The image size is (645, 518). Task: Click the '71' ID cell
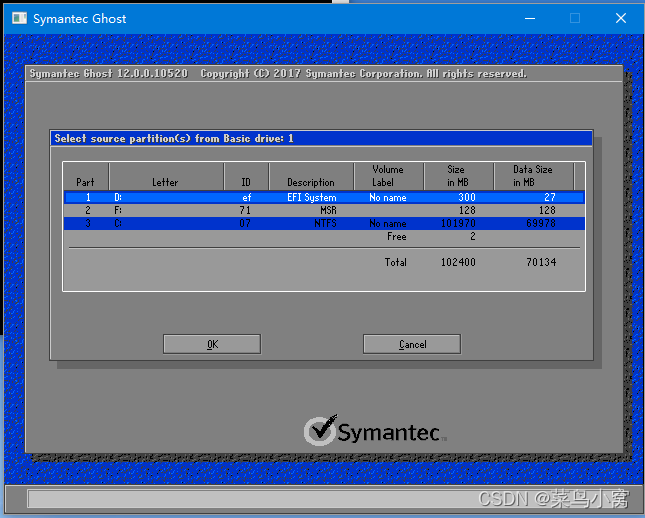click(x=245, y=210)
